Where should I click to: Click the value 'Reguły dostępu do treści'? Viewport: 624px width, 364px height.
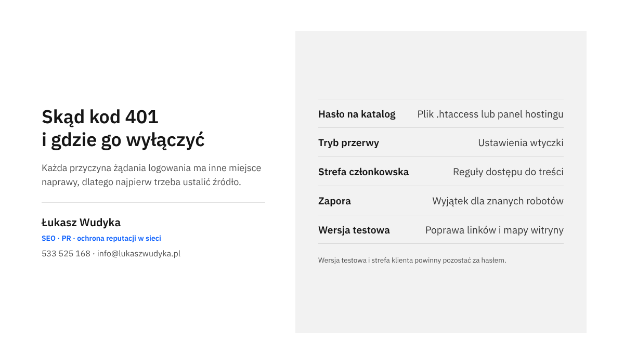pos(508,172)
